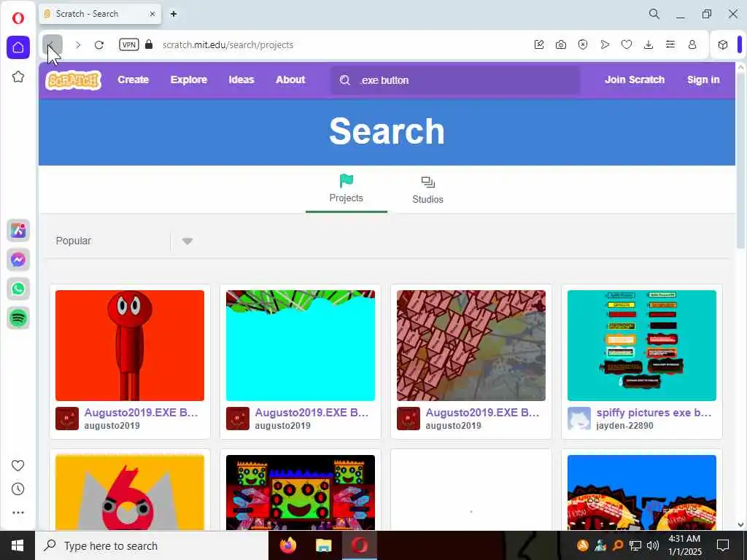Screen dimensions: 747x560
Task: Open a new tab with the plus button
Action: 174,14
